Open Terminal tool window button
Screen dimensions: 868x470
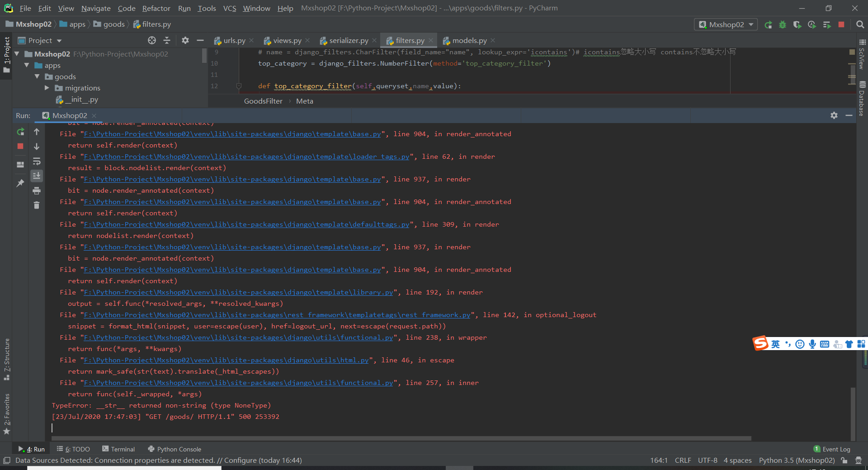point(118,449)
